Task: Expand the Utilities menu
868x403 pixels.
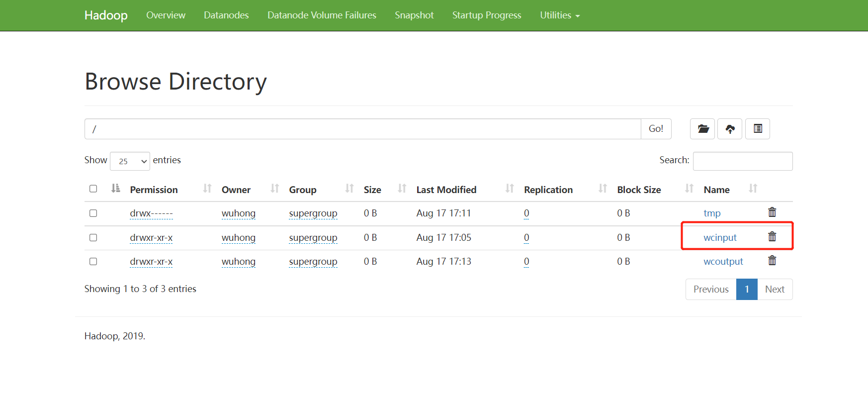Action: (x=560, y=15)
